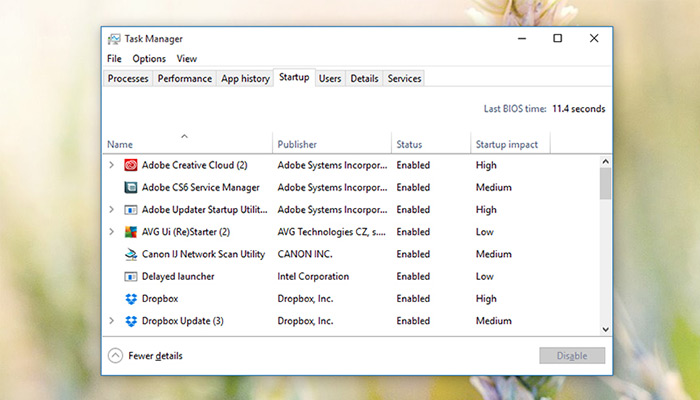Switch to the App history tab
The width and height of the screenshot is (700, 400).
point(245,79)
